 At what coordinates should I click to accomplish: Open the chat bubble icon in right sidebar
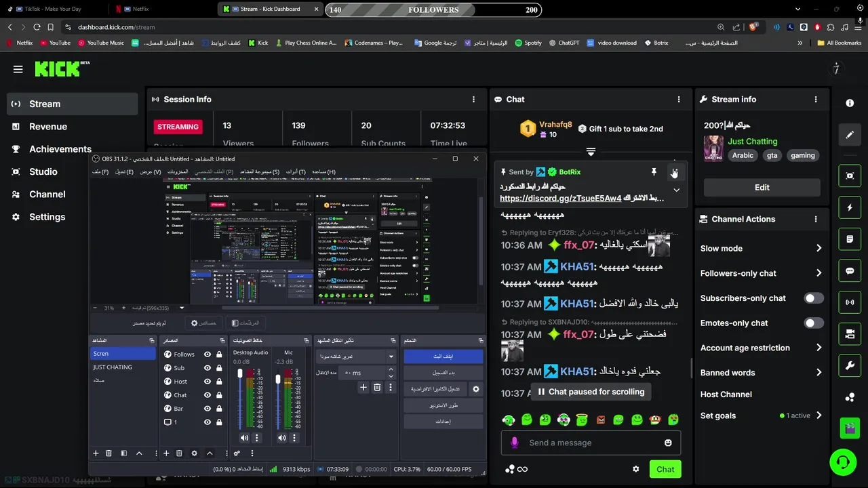pyautogui.click(x=850, y=270)
